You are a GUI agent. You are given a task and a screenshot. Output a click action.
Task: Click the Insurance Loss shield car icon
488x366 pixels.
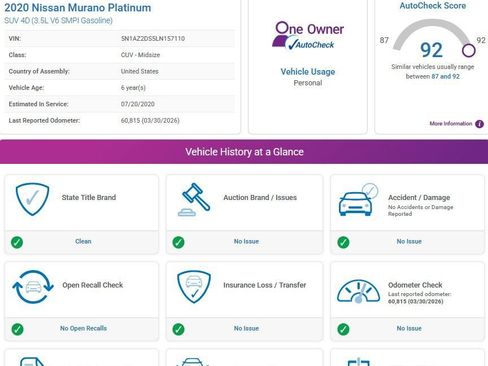coord(194,287)
